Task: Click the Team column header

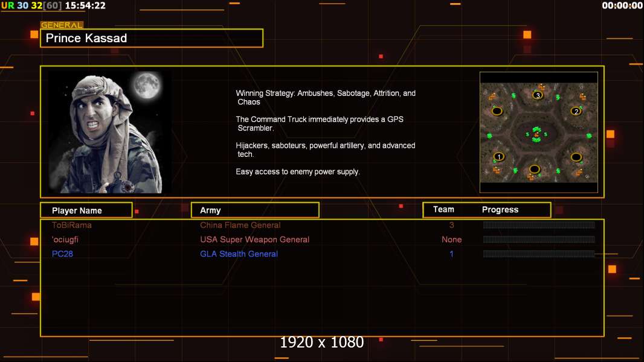Action: (x=443, y=209)
